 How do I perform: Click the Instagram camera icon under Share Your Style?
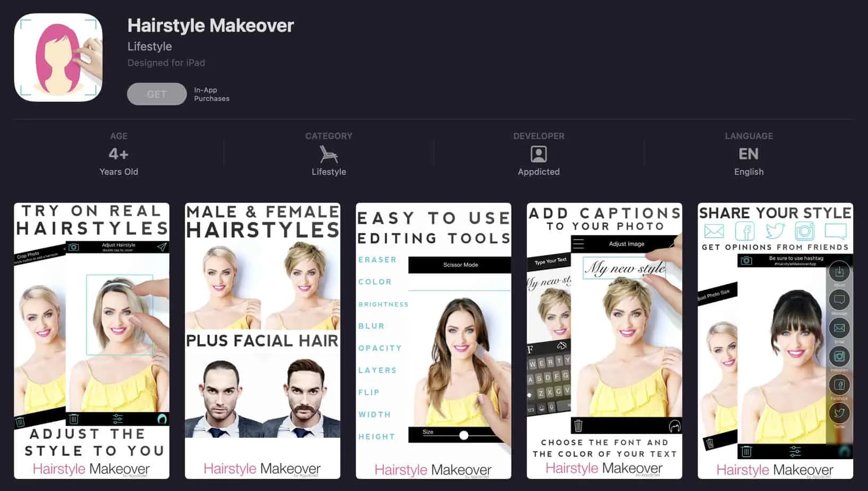(805, 231)
